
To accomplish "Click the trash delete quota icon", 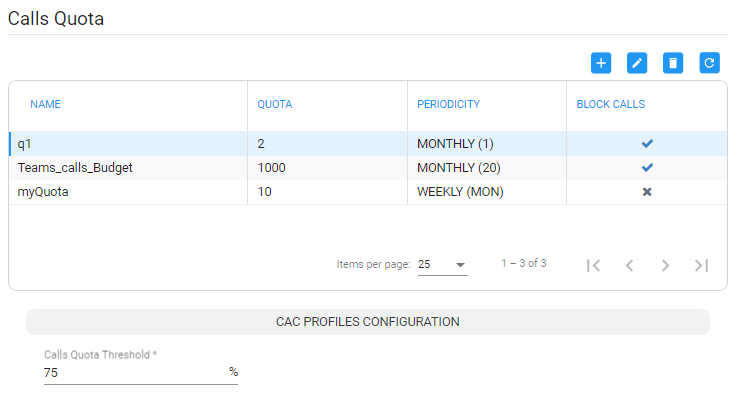I will tap(673, 63).
